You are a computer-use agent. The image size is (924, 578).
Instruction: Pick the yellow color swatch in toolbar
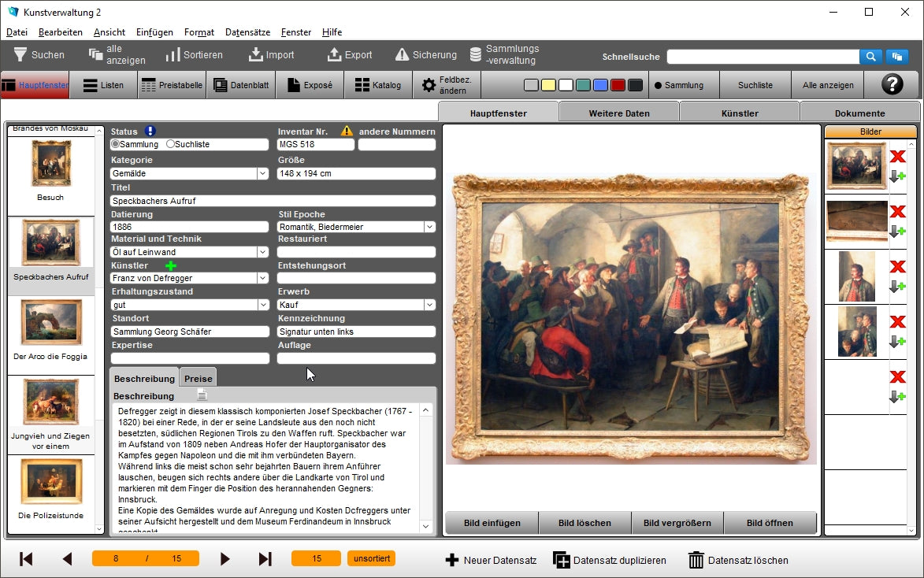[548, 85]
